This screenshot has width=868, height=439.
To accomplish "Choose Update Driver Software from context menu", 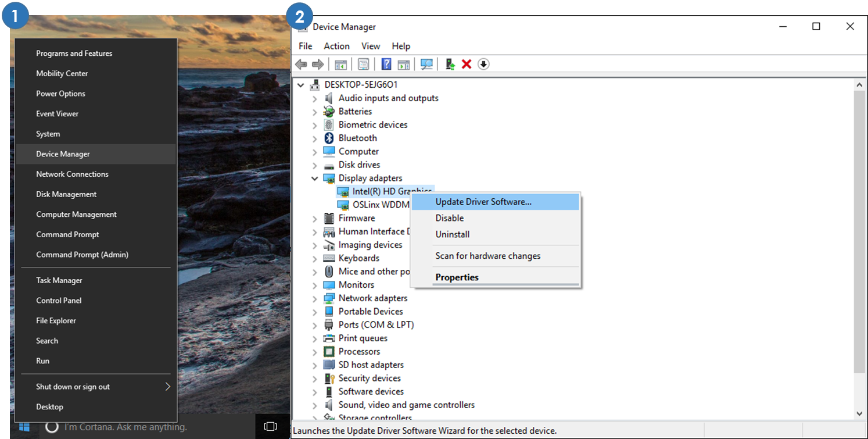I will [483, 202].
